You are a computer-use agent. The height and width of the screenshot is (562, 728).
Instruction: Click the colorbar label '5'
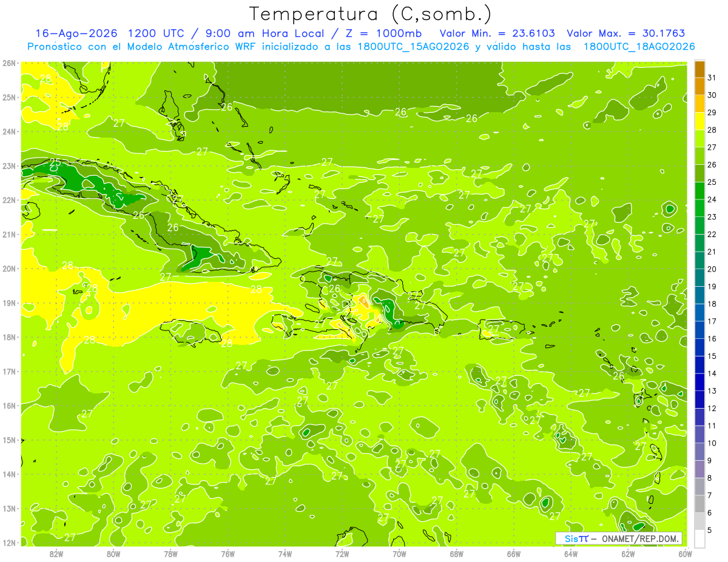point(710,530)
